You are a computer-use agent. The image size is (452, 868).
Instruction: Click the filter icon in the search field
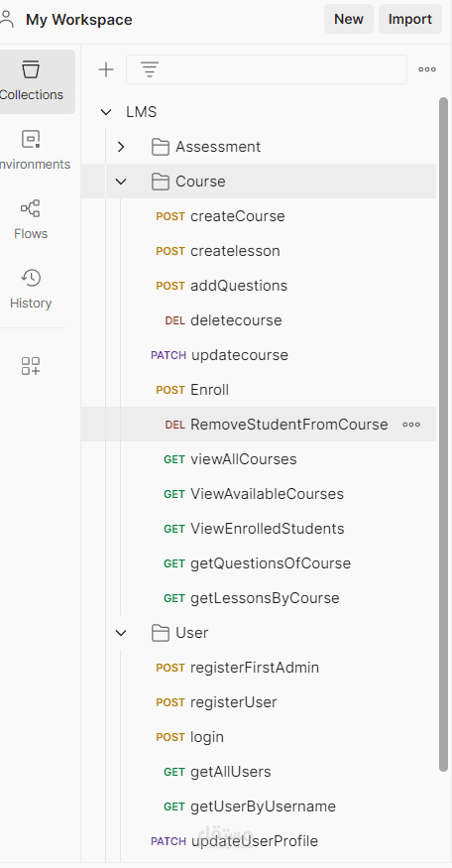tap(150, 69)
